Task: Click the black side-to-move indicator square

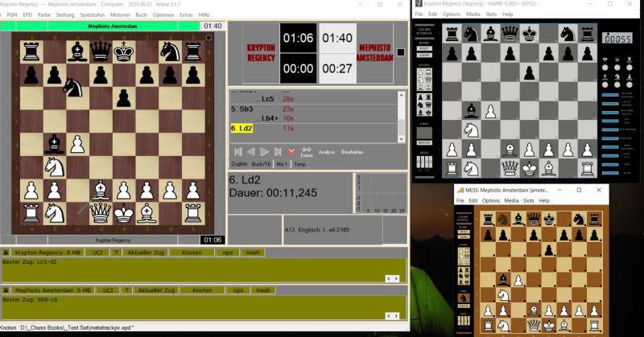Action: tap(400, 53)
